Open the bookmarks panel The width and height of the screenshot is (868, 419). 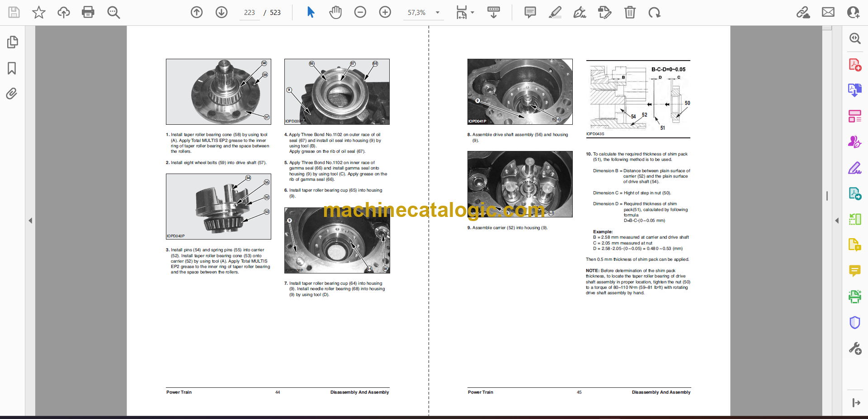(x=12, y=68)
